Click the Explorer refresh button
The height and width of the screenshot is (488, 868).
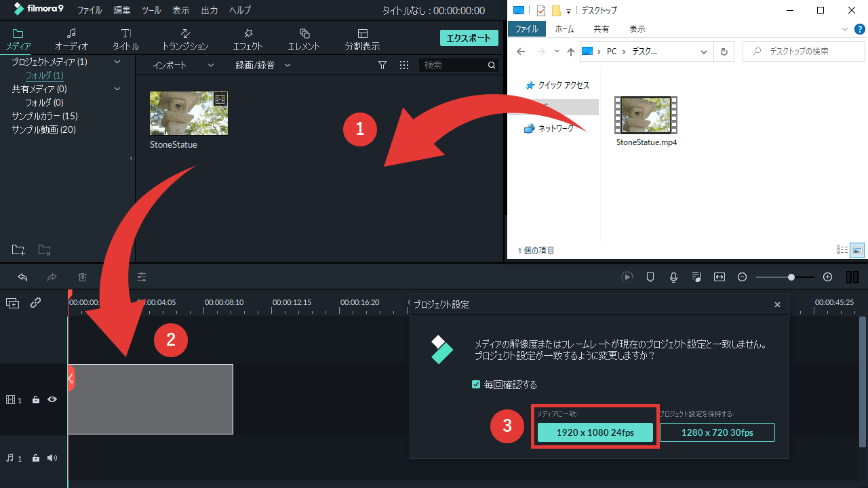pos(724,52)
